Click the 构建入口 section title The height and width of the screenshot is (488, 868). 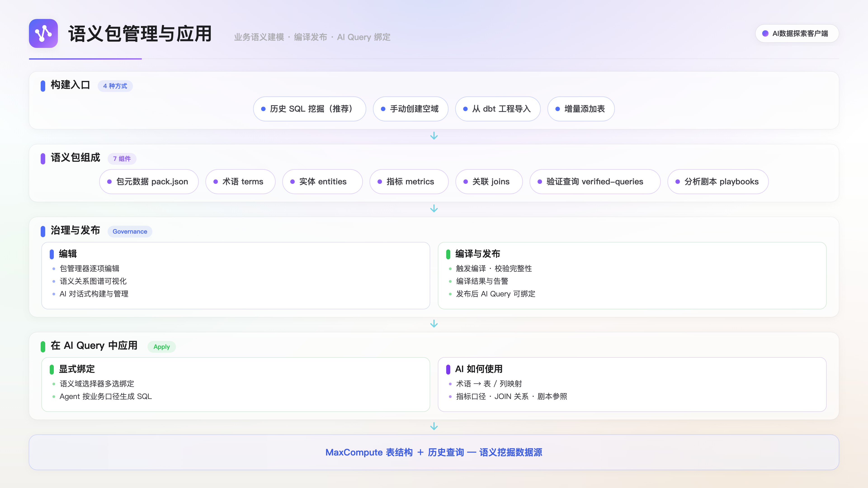(x=71, y=84)
